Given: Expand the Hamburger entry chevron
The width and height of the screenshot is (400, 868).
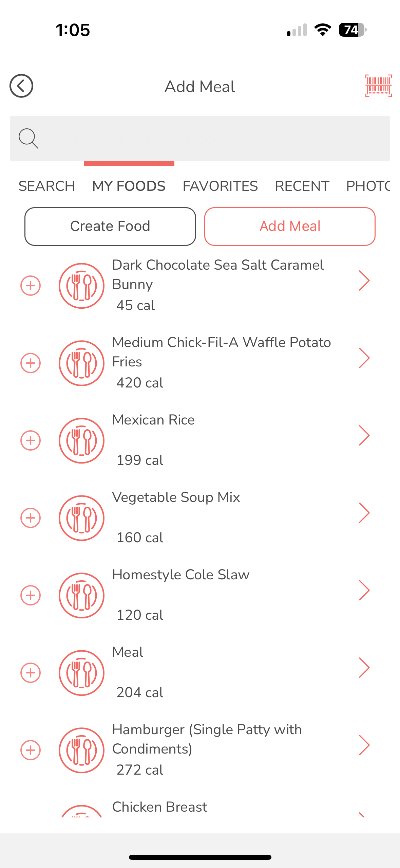Looking at the screenshot, I should [x=364, y=745].
